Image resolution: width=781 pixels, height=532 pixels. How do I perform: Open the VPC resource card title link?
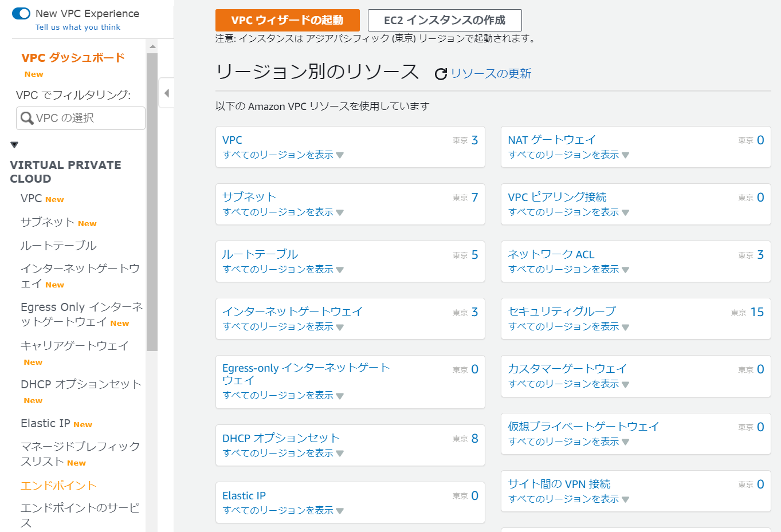click(232, 140)
